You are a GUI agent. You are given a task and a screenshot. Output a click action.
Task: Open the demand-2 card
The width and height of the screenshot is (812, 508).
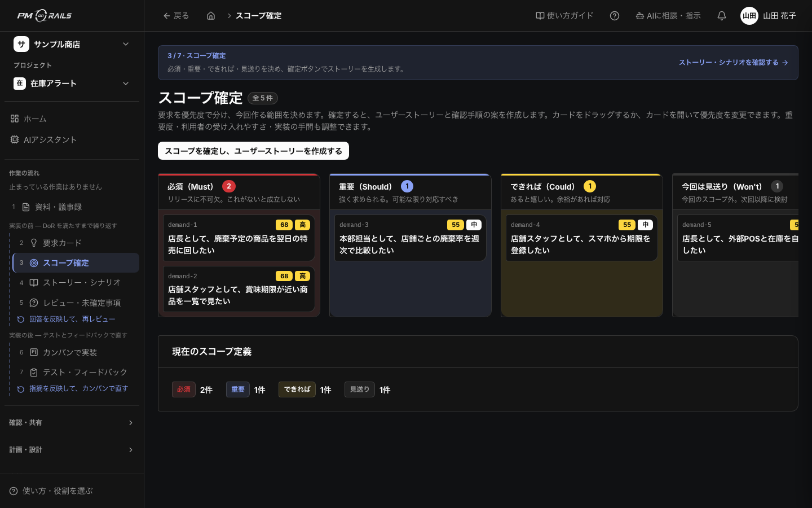239,288
